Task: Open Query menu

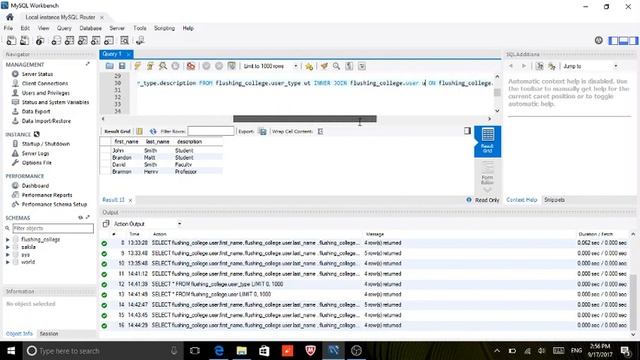Action: point(64,28)
